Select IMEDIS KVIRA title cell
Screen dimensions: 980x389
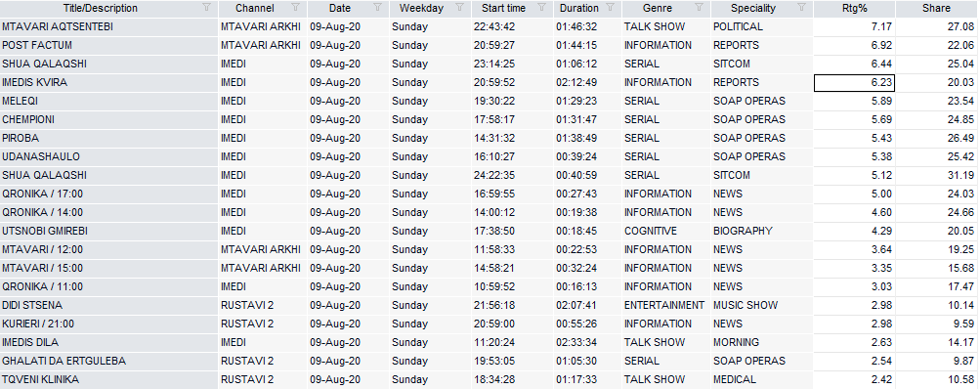tap(108, 82)
